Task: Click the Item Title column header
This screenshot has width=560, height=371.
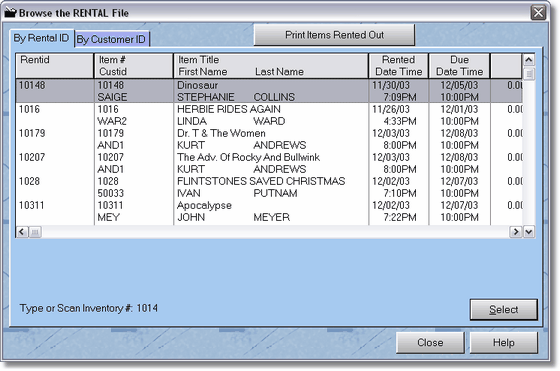Action: (x=271, y=66)
